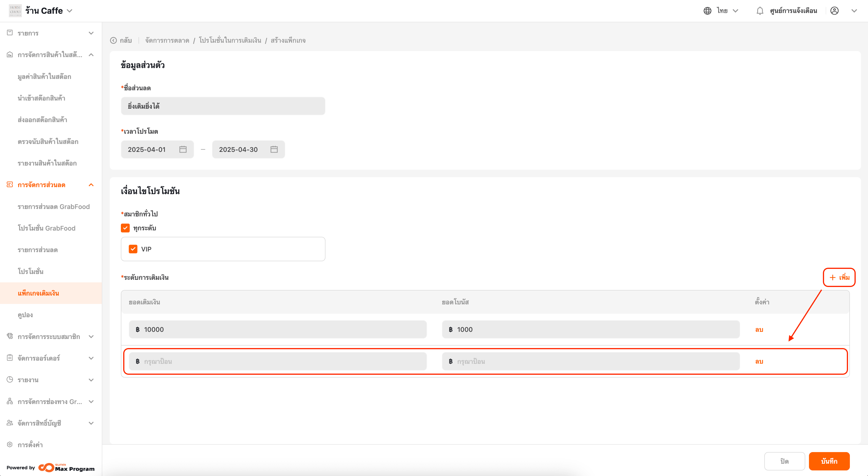The width and height of the screenshot is (868, 476).
Task: Open คูปอง in sidebar
Action: 25,315
